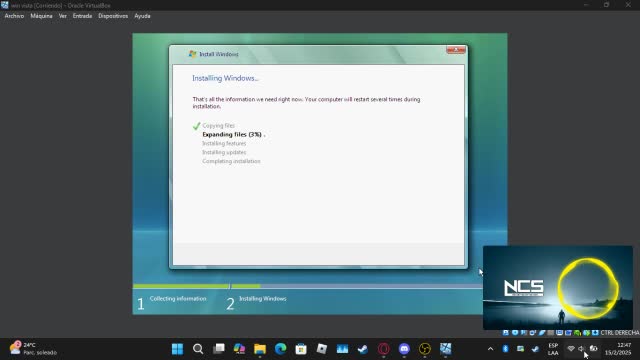Open the 12:47 clock and date panel
This screenshot has height=360, width=640.
[x=618, y=349]
